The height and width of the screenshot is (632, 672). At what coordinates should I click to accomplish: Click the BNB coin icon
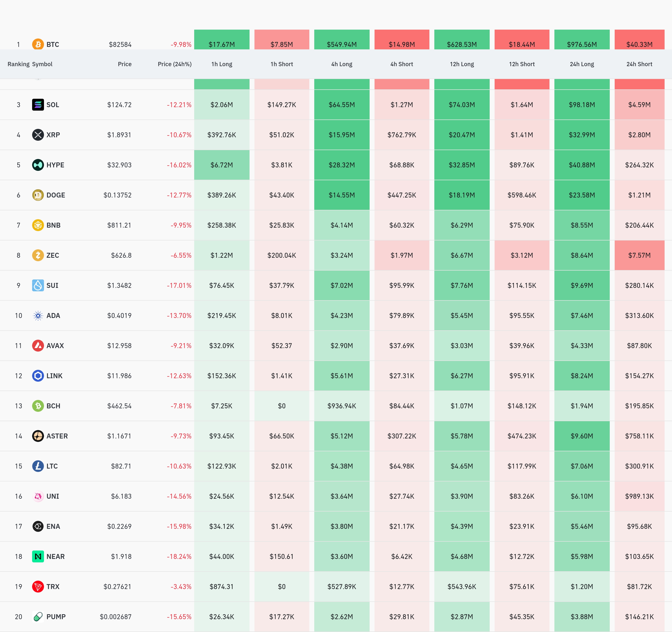[38, 225]
